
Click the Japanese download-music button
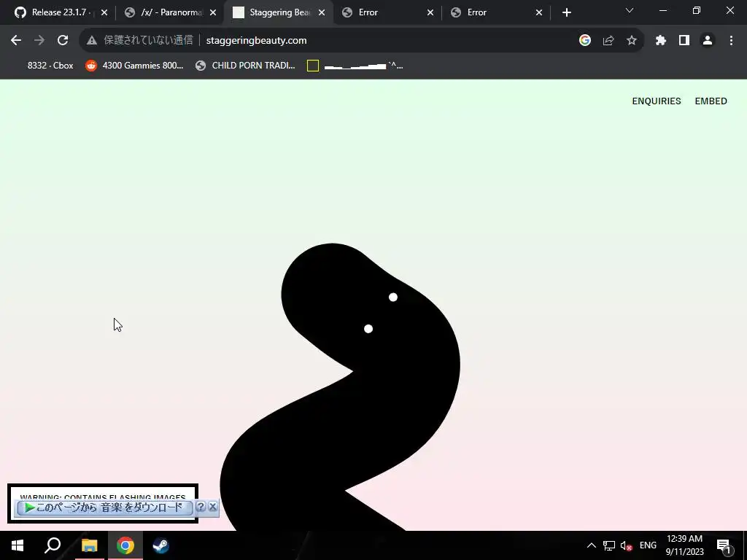click(104, 507)
